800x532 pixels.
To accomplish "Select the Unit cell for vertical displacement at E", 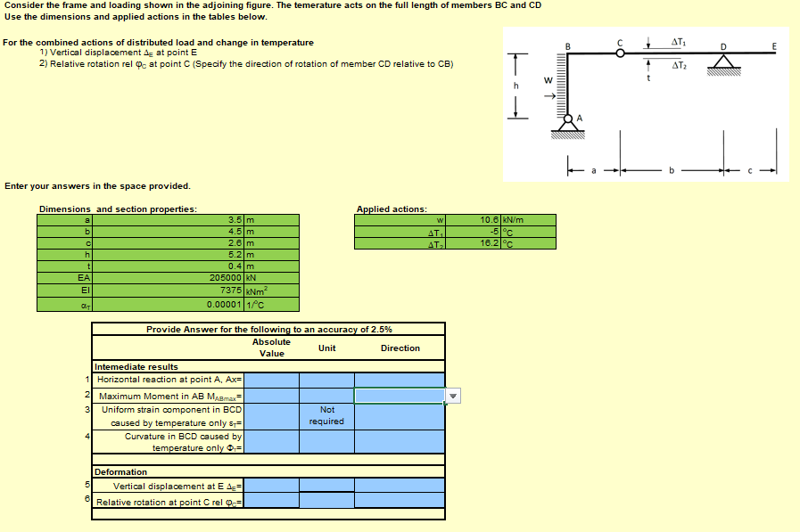I will (x=326, y=486).
